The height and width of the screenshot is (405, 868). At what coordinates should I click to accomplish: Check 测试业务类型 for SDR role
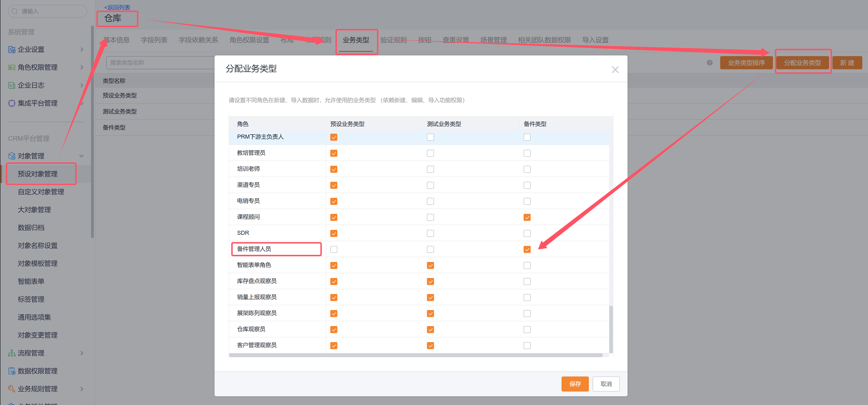(430, 233)
